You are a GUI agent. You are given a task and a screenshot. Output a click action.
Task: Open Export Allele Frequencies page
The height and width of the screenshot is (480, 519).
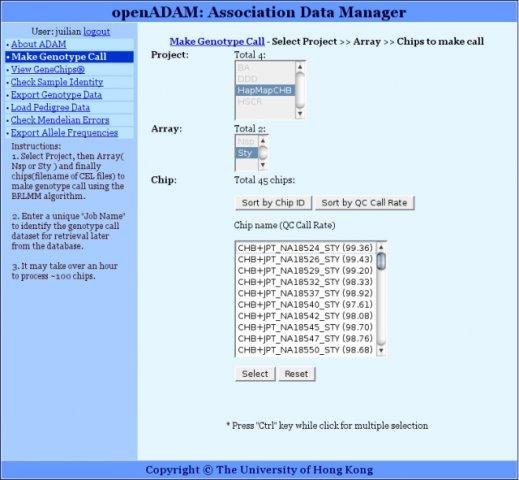[x=64, y=133]
